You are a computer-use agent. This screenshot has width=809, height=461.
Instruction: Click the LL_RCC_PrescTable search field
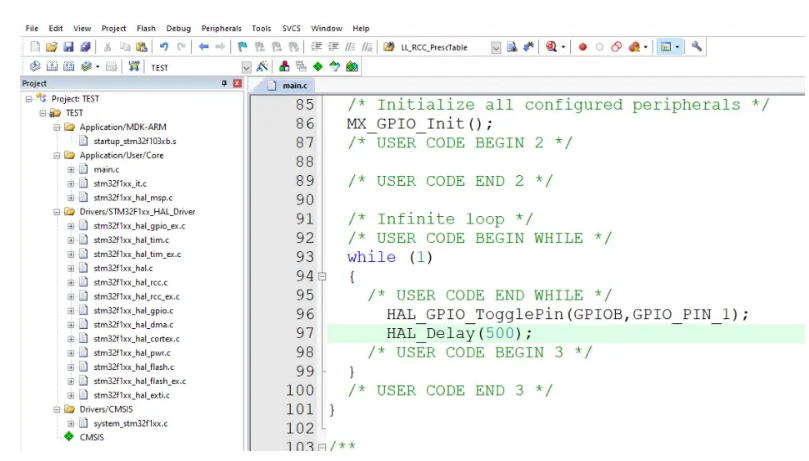click(x=443, y=47)
